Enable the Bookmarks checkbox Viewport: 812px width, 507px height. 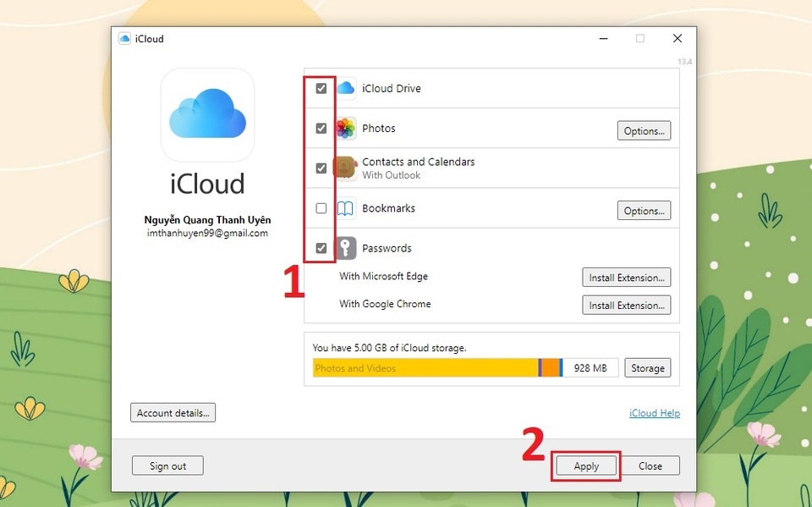[321, 208]
